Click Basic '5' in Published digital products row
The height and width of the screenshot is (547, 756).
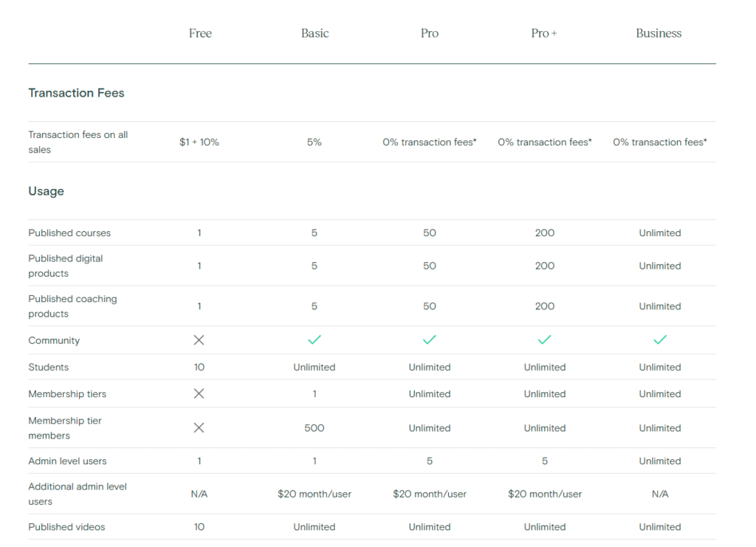pyautogui.click(x=315, y=266)
